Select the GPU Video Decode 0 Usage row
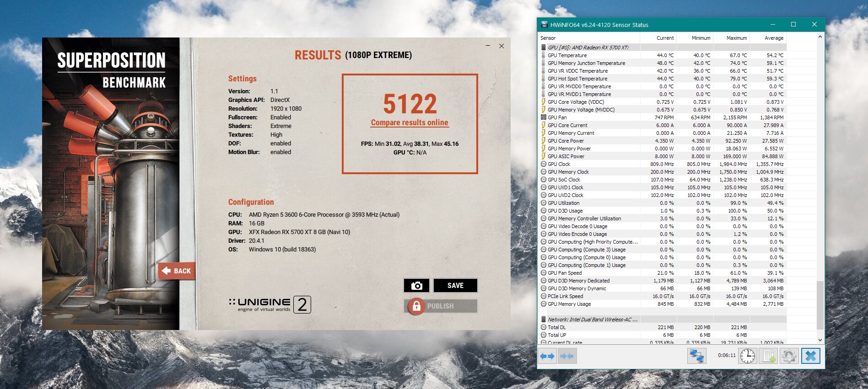Image resolution: width=868 pixels, height=389 pixels. [663, 226]
